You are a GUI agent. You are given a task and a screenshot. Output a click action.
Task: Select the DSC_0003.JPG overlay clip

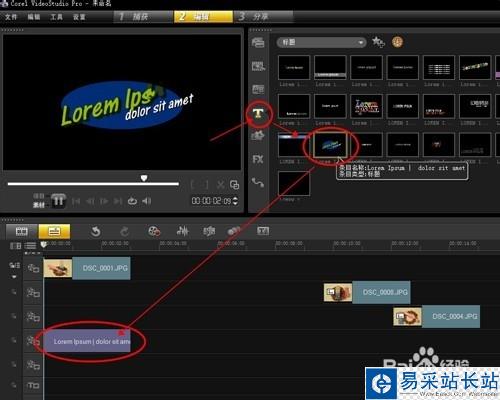[x=367, y=292]
